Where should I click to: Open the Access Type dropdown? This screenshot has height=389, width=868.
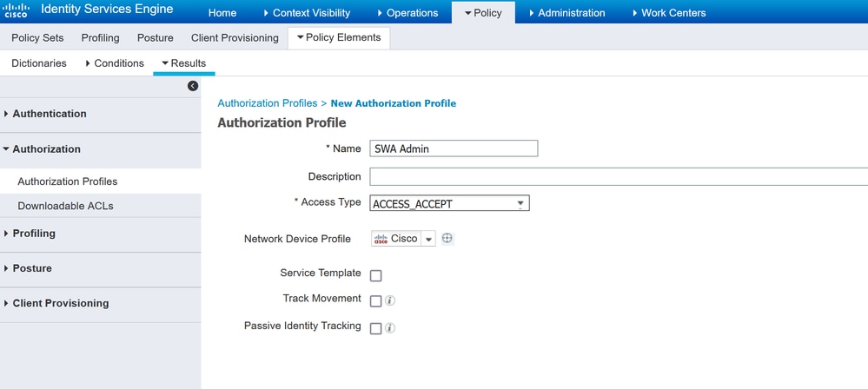tap(449, 204)
